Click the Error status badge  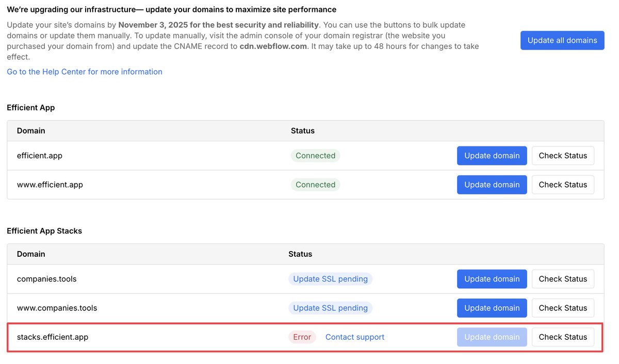(302, 337)
